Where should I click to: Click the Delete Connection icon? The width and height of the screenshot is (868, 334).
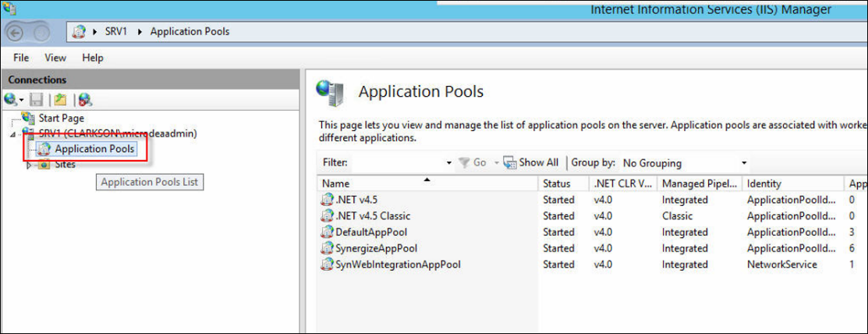85,100
